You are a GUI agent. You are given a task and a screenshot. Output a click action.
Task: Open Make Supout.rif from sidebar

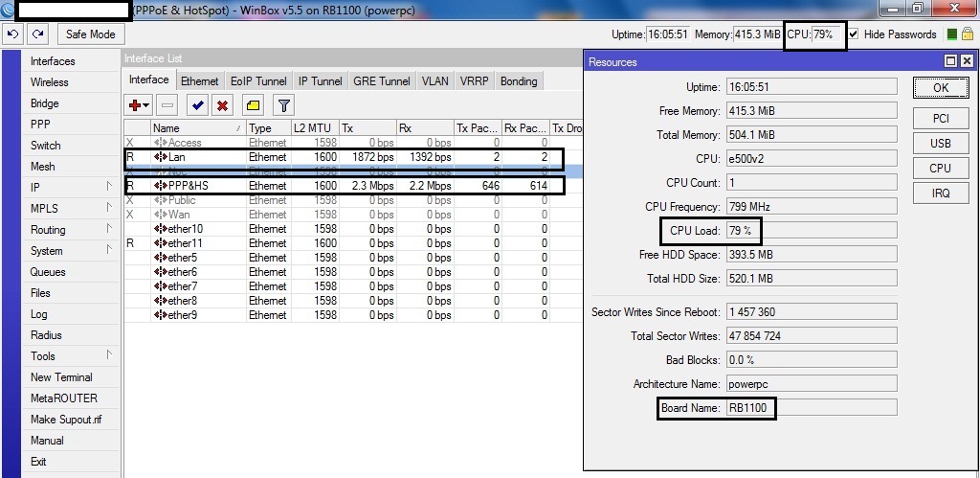pos(66,420)
